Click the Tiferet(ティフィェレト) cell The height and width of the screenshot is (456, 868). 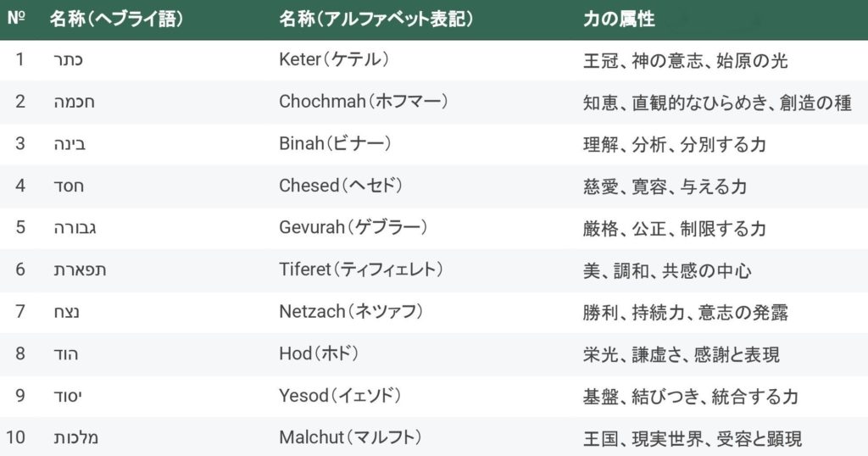pyautogui.click(x=361, y=270)
